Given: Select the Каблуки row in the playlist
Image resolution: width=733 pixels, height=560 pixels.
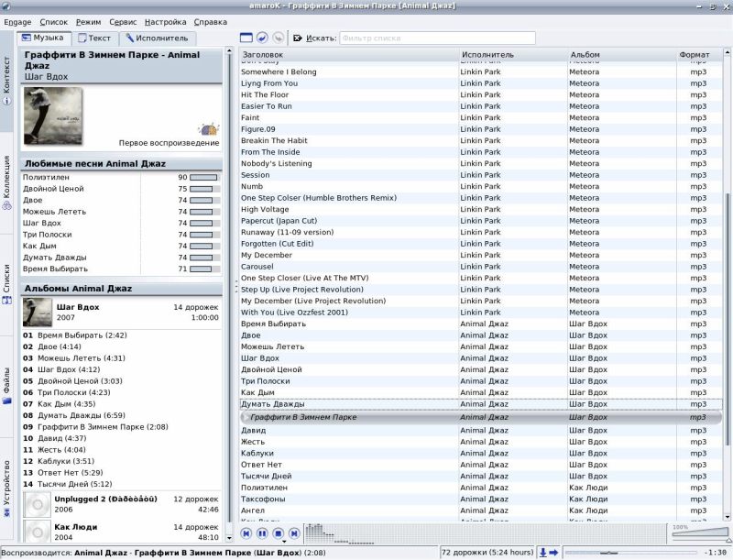Looking at the screenshot, I should click(480, 454).
